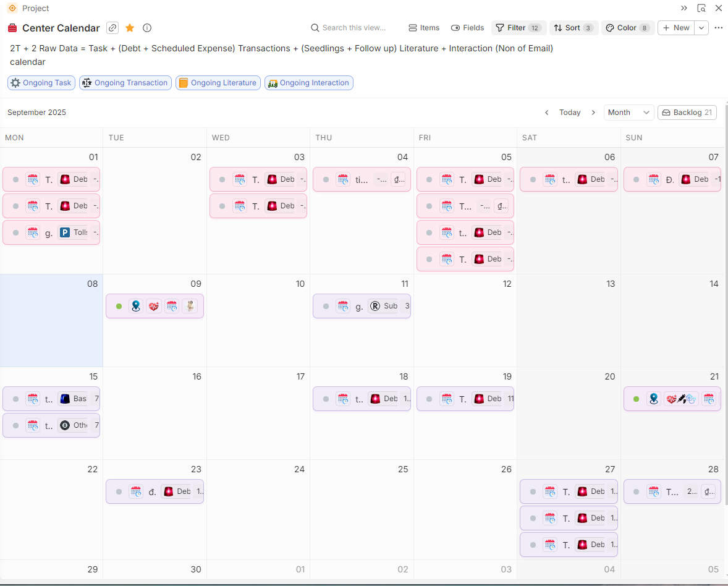Image resolution: width=728 pixels, height=586 pixels.
Task: Toggle status dot of item on Tuesday 23
Action: 119,492
